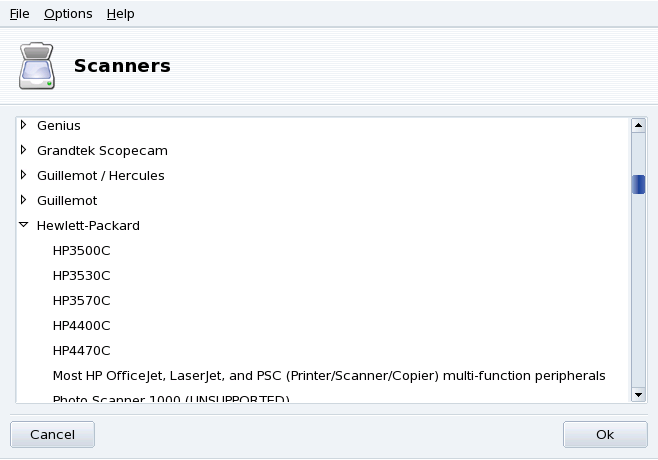Expand the Guillemot / Hercules node

click(23, 175)
